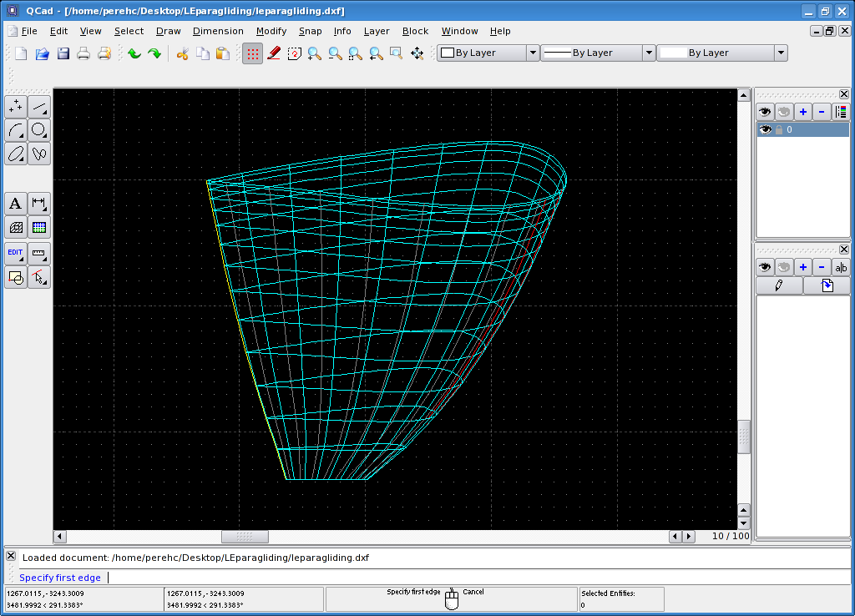Remove layer with minus button
The image size is (855, 616).
822,112
